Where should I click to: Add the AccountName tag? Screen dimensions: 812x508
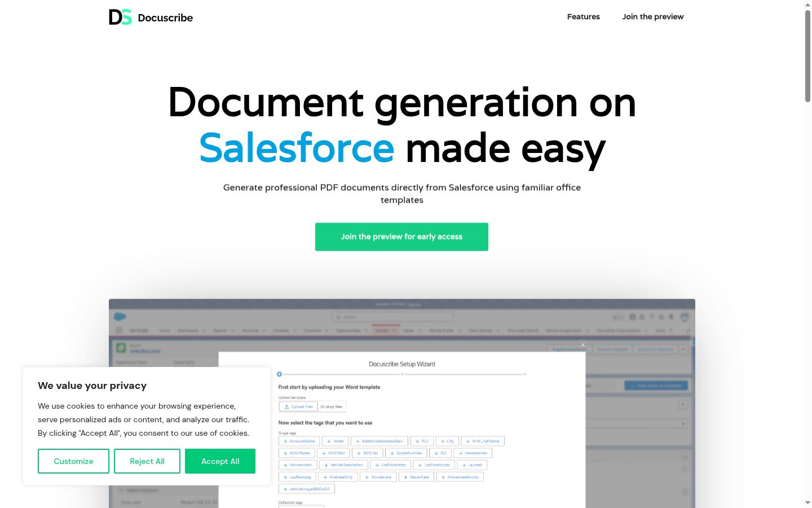pyautogui.click(x=299, y=441)
